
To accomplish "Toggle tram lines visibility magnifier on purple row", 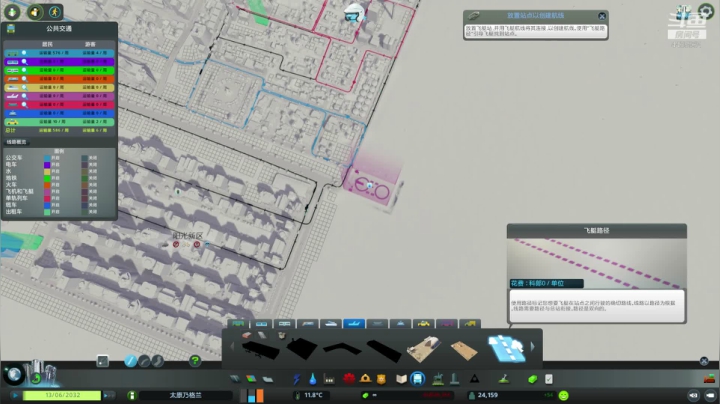I will tap(24, 62).
